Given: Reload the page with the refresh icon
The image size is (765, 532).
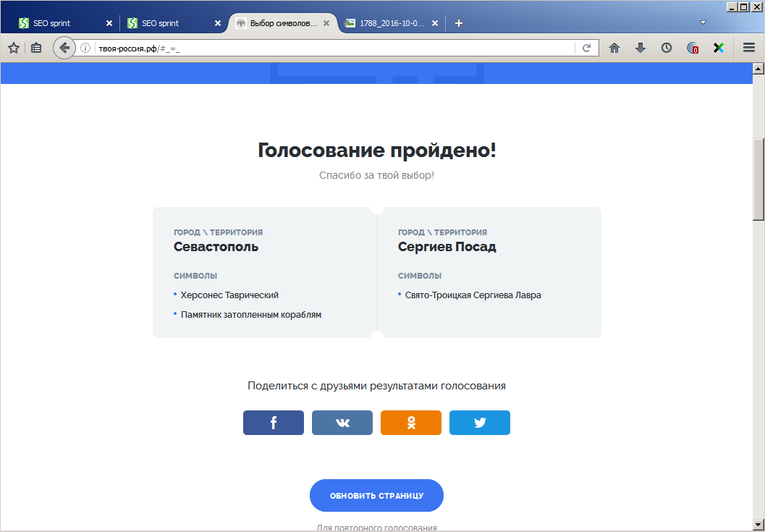Looking at the screenshot, I should click(x=587, y=48).
